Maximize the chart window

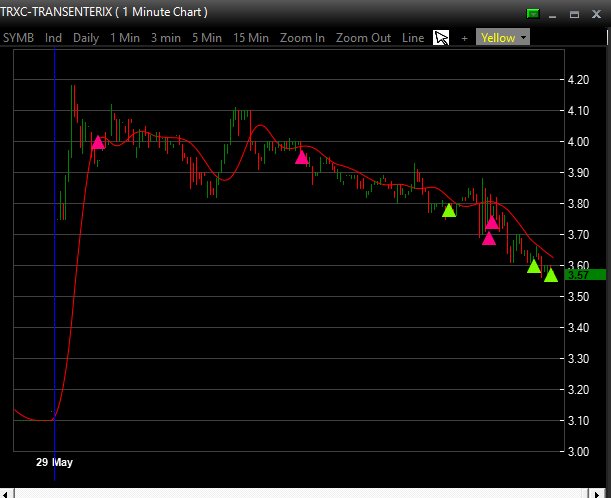pos(574,14)
